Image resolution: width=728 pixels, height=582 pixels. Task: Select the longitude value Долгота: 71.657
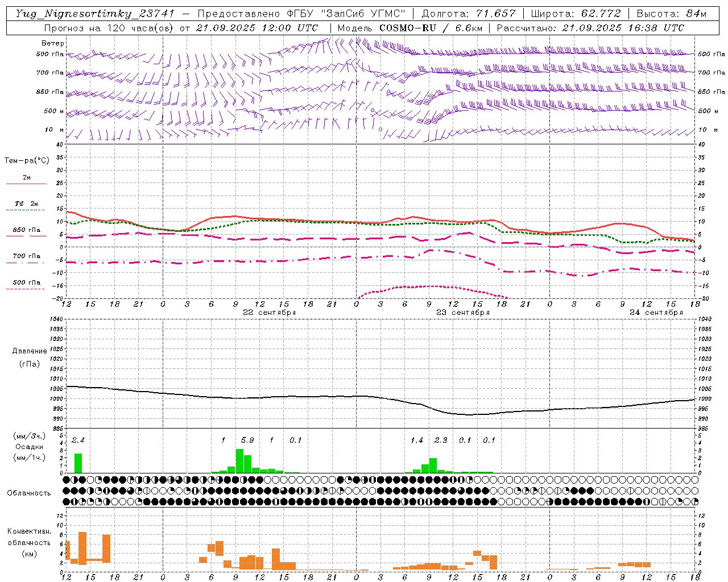pyautogui.click(x=469, y=14)
